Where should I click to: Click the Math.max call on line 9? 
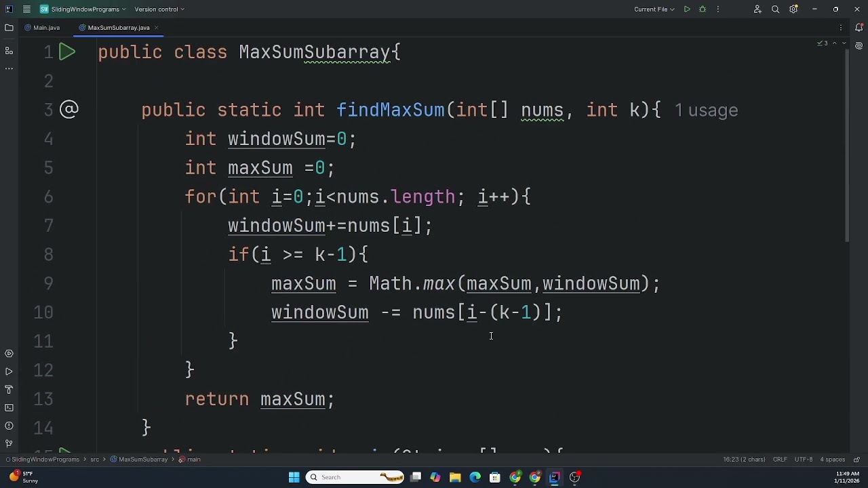tap(412, 284)
